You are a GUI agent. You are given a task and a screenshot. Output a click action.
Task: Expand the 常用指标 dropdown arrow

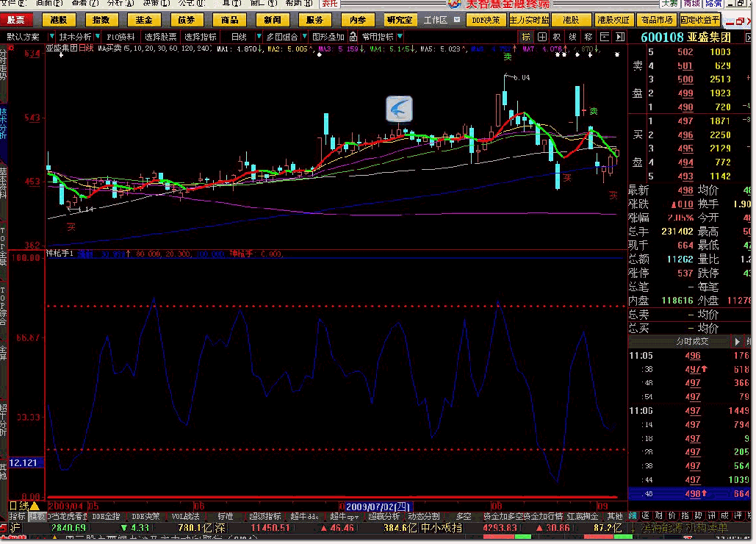400,37
